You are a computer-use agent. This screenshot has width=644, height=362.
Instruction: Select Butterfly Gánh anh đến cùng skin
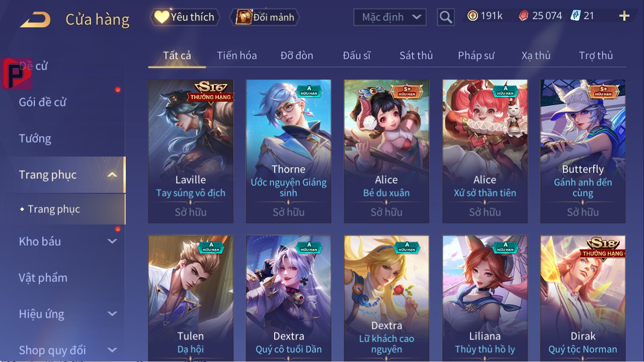(583, 151)
